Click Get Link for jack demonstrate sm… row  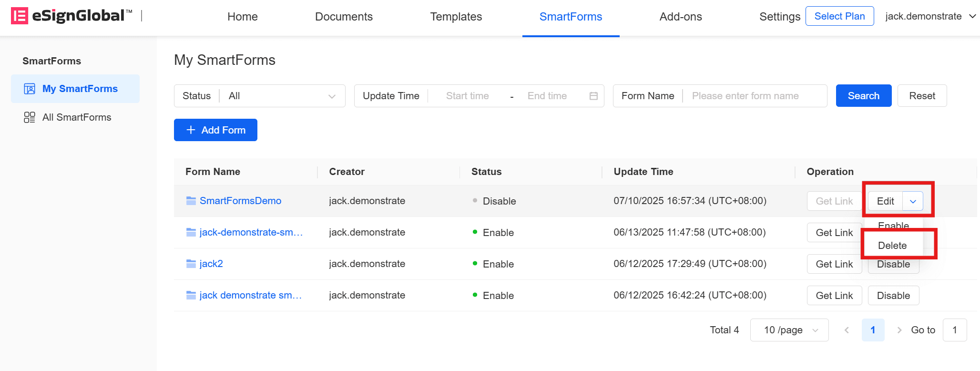834,296
